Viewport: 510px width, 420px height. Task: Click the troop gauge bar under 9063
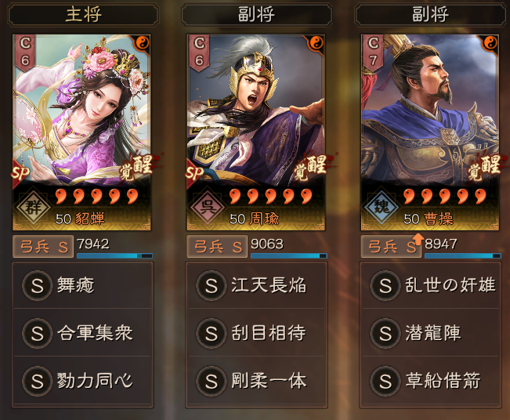(x=289, y=255)
